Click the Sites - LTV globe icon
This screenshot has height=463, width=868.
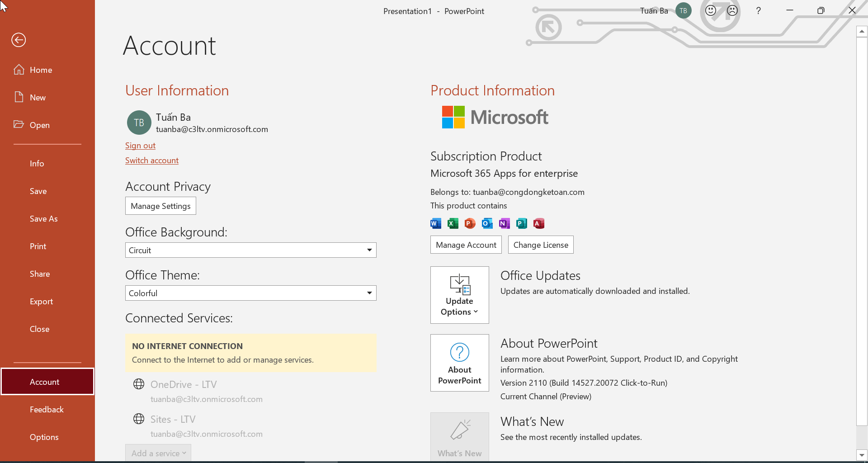pyautogui.click(x=139, y=419)
